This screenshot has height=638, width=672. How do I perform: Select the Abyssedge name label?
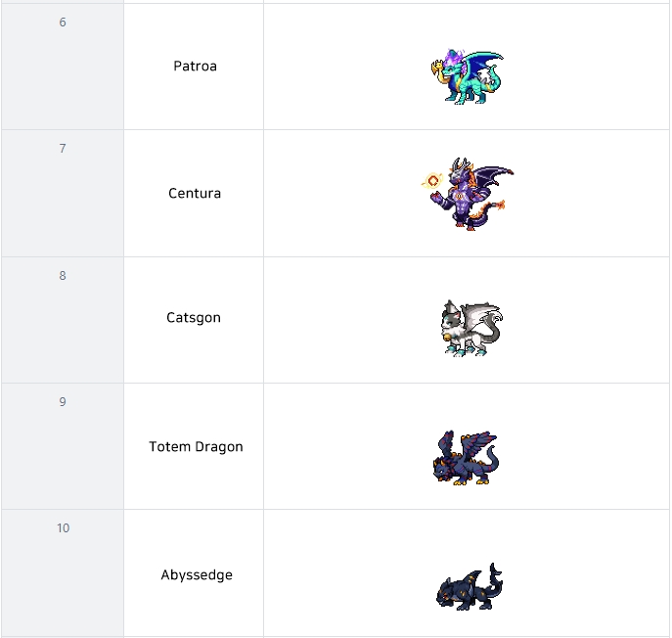pos(197,575)
